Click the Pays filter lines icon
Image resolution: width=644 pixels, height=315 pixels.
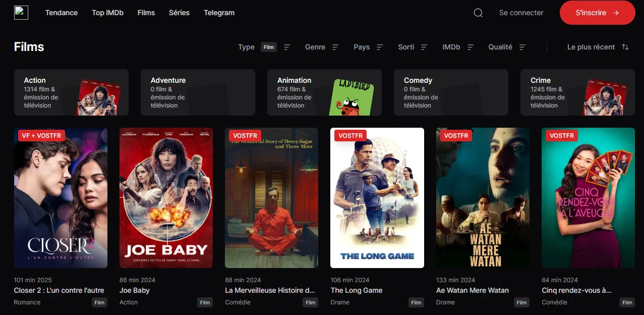[380, 47]
